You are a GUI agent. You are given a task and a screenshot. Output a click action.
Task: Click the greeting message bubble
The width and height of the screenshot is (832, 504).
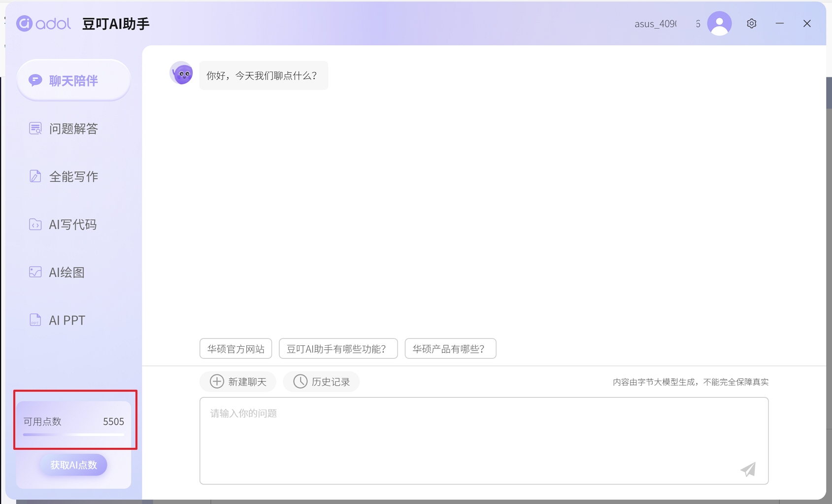click(264, 75)
